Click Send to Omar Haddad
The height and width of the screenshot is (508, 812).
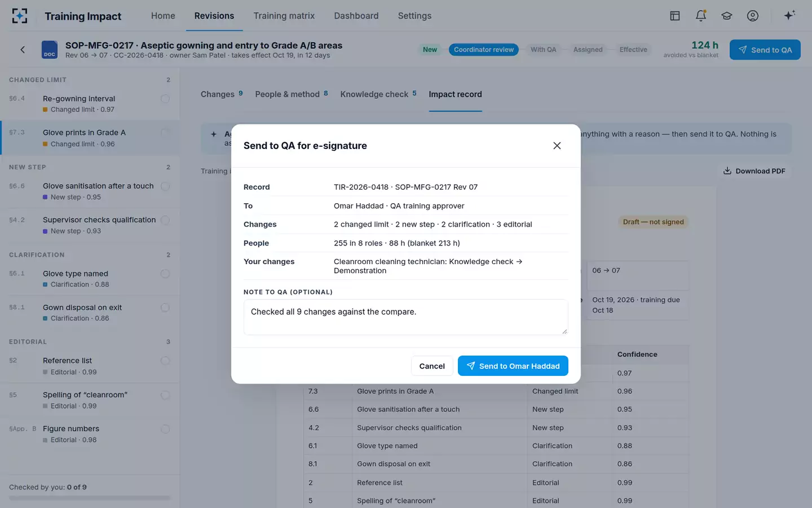click(513, 366)
